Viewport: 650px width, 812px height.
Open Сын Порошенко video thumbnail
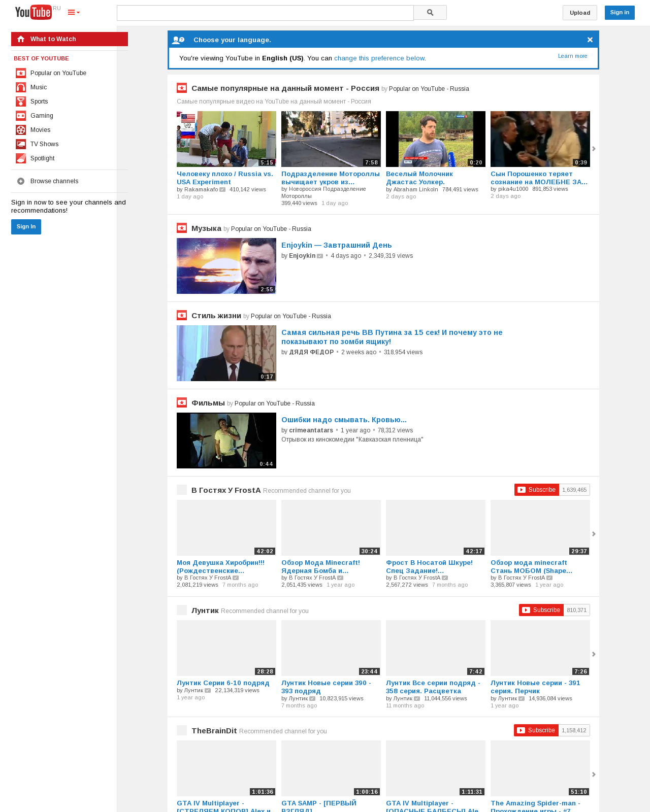click(x=540, y=139)
